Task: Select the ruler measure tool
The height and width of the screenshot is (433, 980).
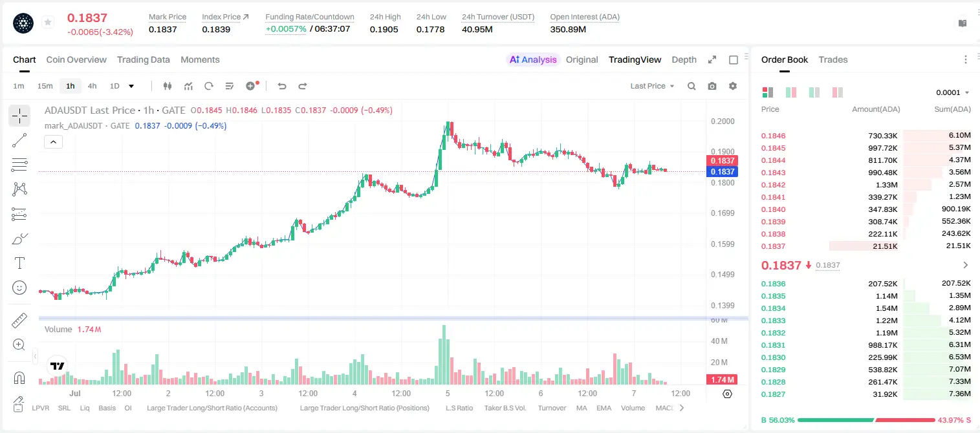Action: (19, 321)
